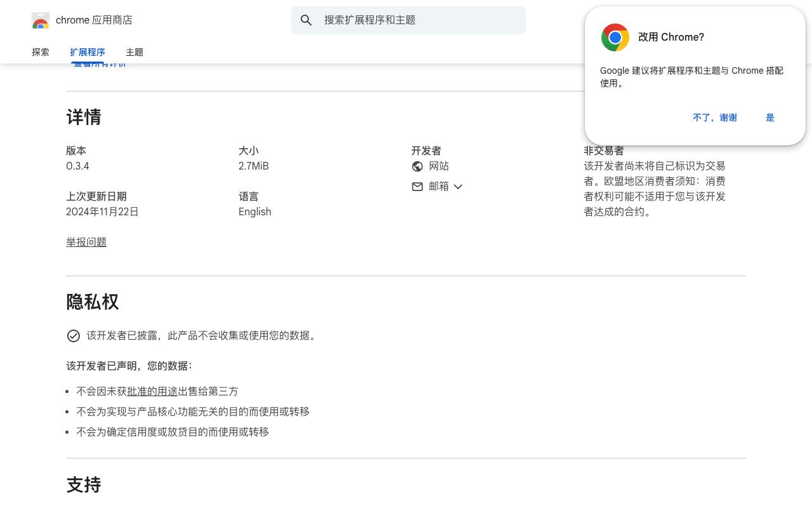Open the 探索 tab

41,52
